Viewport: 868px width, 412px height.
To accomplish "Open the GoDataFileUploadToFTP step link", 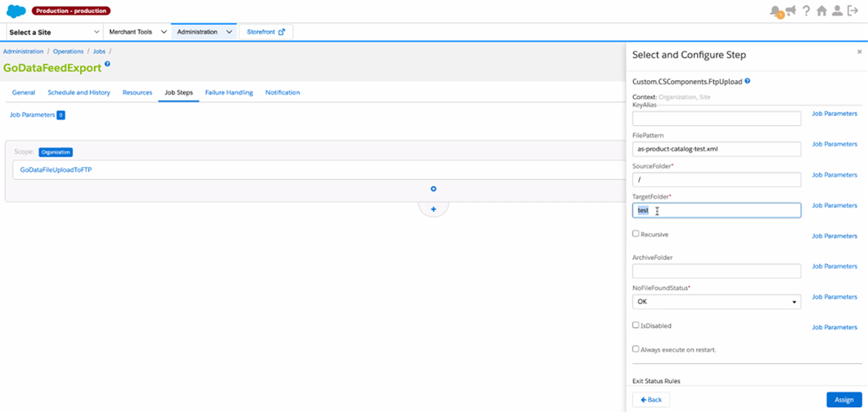I will click(x=56, y=170).
